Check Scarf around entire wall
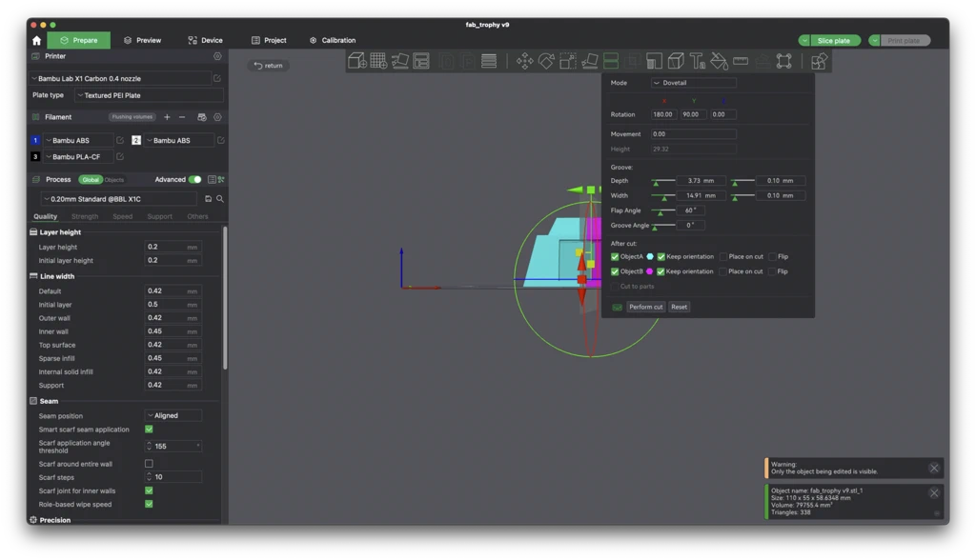The image size is (976, 560). coord(149,464)
